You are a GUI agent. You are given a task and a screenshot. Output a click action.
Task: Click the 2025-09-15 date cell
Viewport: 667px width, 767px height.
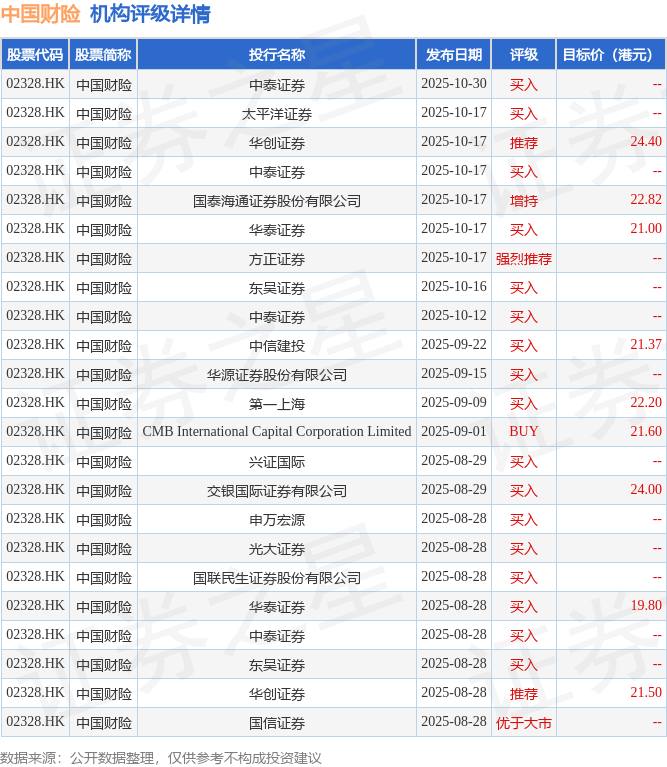pyautogui.click(x=454, y=374)
